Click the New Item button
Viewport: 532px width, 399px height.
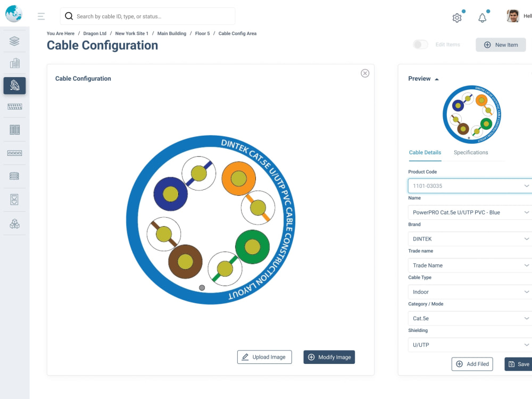[x=501, y=45]
